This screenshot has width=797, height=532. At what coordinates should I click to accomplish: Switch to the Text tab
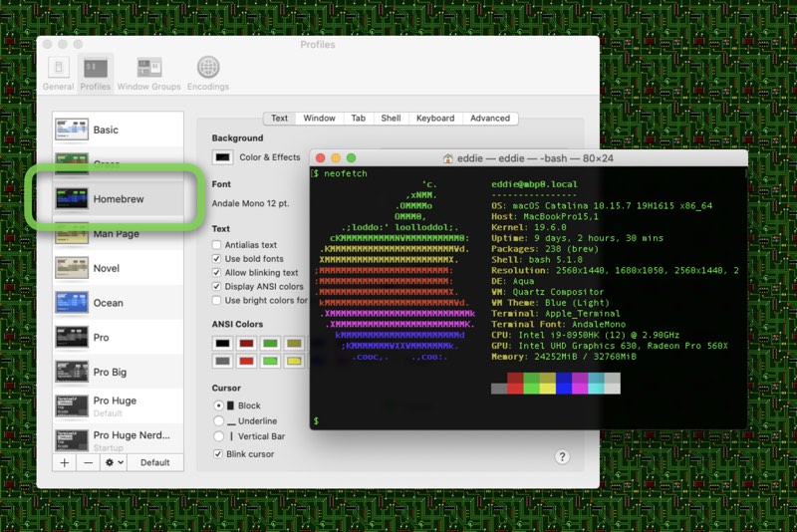[279, 118]
